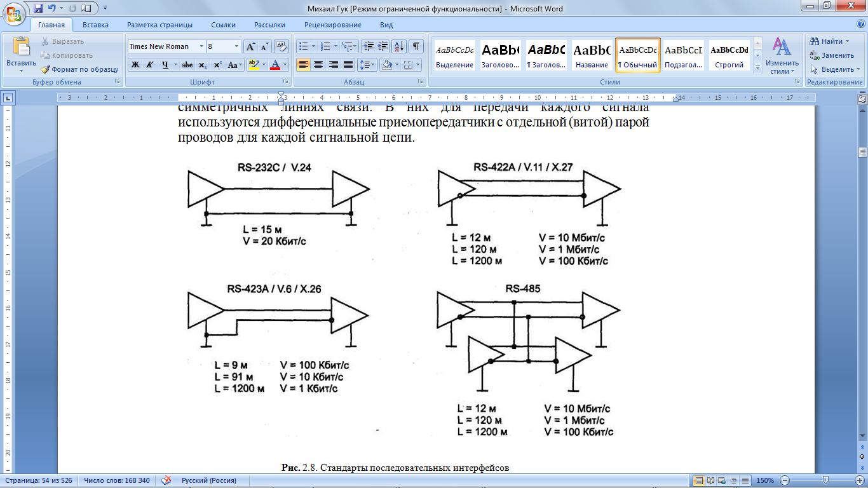Switch to Рассылки tab
868x488 pixels.
pyautogui.click(x=269, y=25)
